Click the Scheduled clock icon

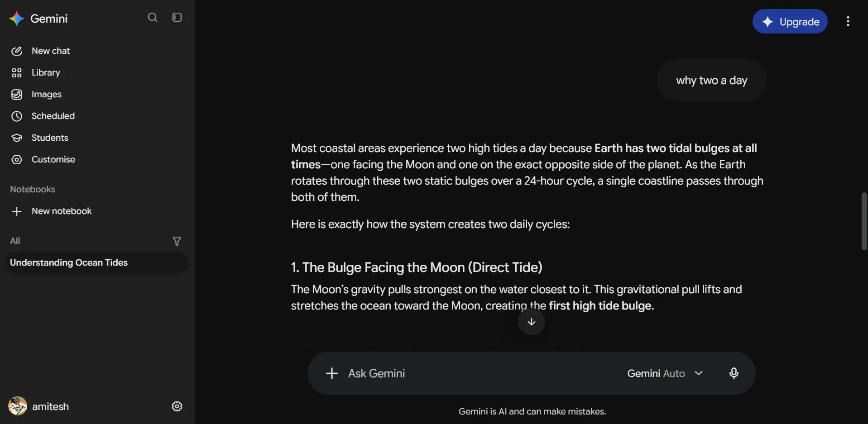(x=17, y=116)
